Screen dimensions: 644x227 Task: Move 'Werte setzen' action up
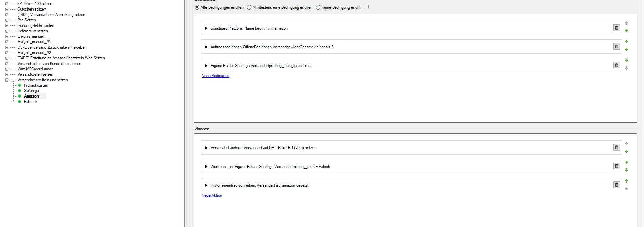[x=627, y=162]
